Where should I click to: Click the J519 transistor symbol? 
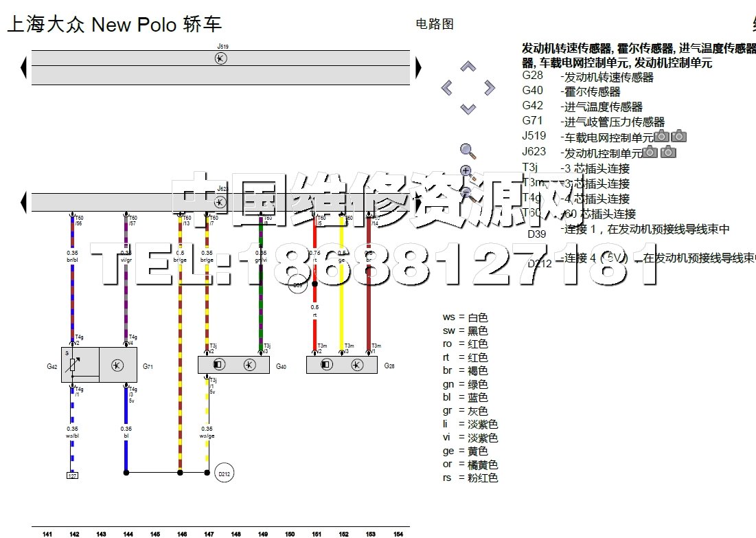221,58
